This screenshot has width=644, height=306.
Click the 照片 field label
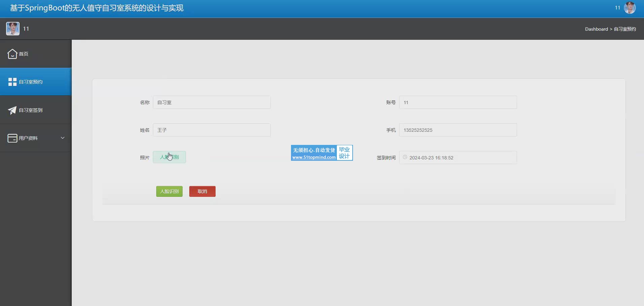(145, 158)
